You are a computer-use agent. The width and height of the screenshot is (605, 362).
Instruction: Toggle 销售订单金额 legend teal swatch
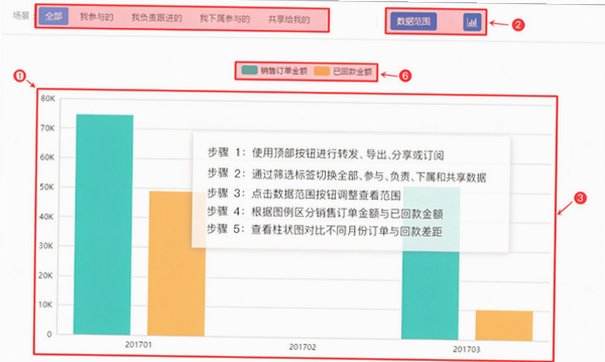(x=249, y=70)
